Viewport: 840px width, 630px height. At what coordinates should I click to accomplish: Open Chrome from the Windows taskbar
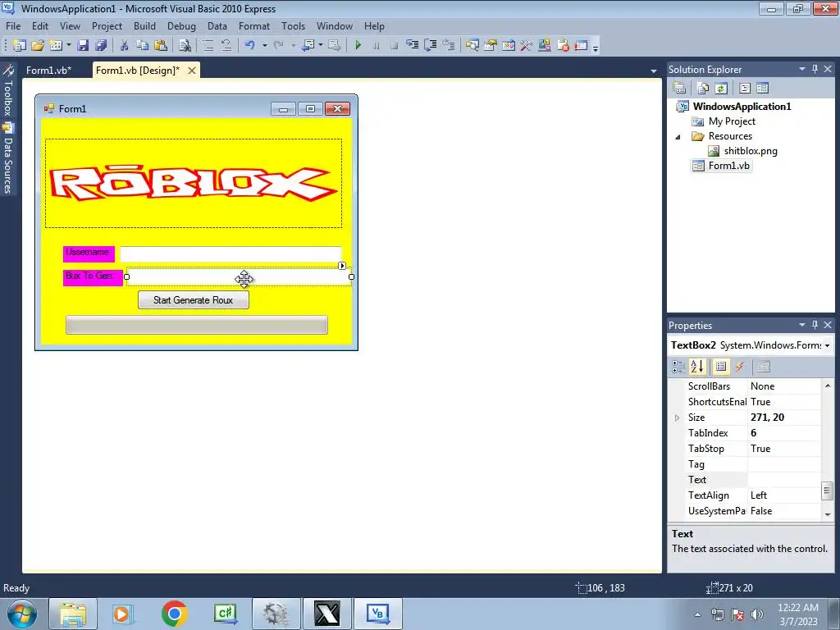pyautogui.click(x=174, y=614)
